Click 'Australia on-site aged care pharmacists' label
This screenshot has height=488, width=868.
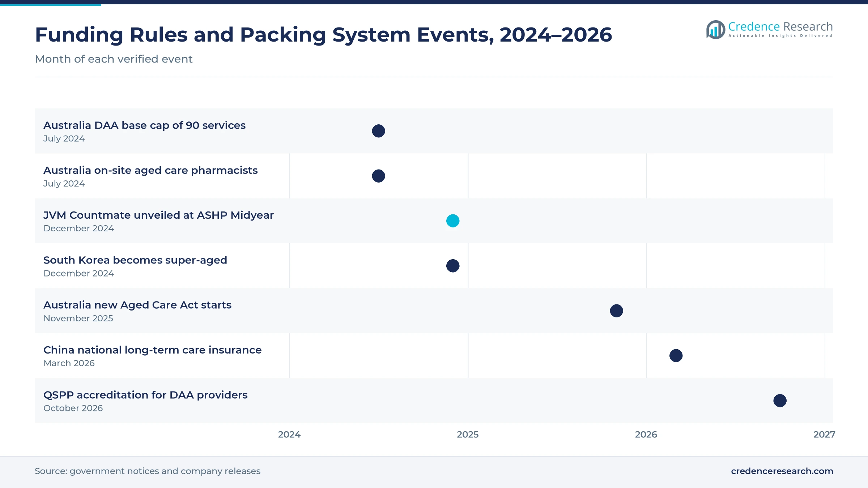click(x=150, y=170)
